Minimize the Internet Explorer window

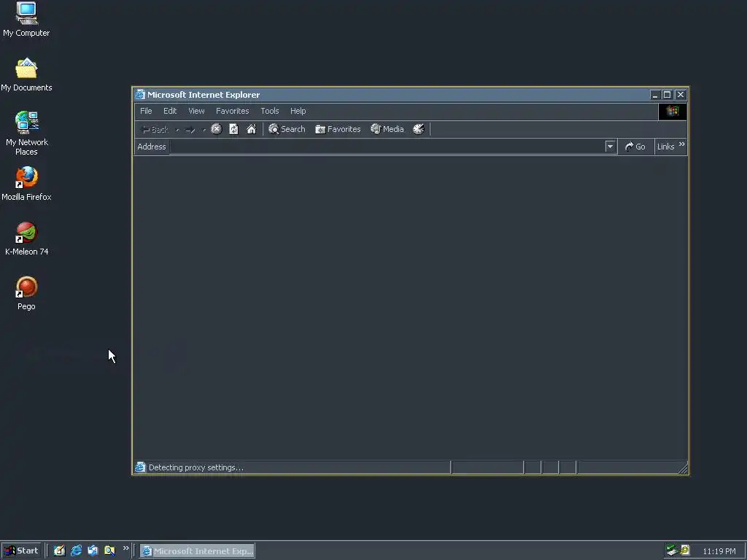coord(656,95)
